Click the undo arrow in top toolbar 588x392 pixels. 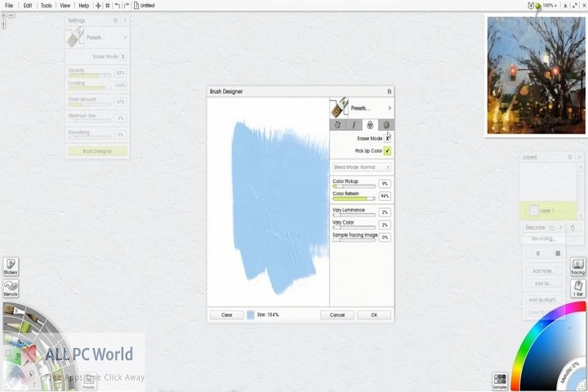tap(117, 6)
